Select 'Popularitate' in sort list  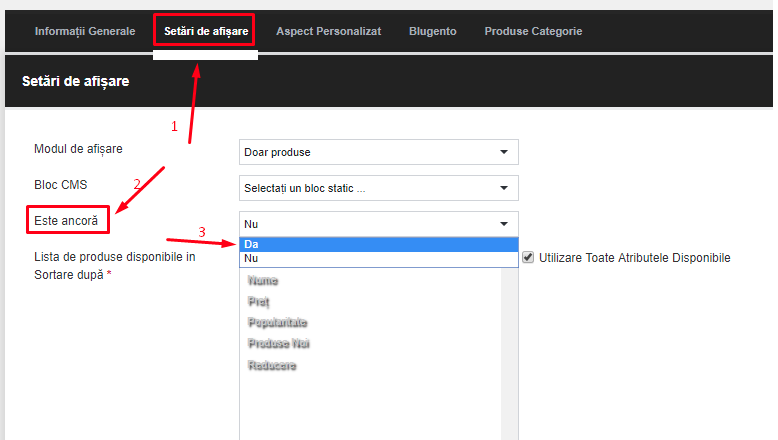coord(277,322)
